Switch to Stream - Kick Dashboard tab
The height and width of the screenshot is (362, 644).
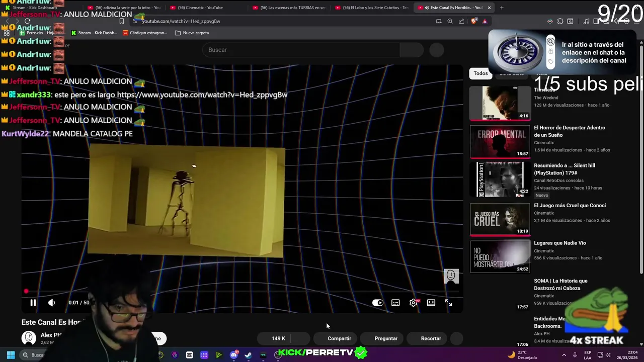click(x=39, y=8)
